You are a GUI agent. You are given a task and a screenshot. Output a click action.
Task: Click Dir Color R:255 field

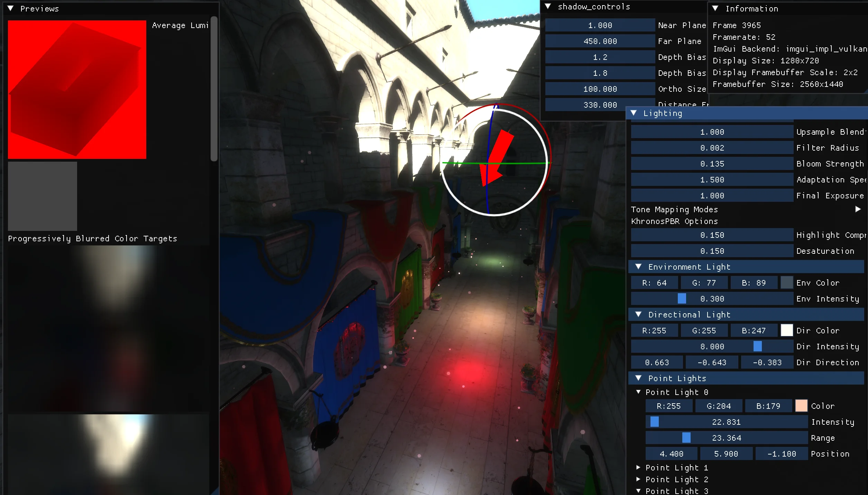pyautogui.click(x=654, y=330)
